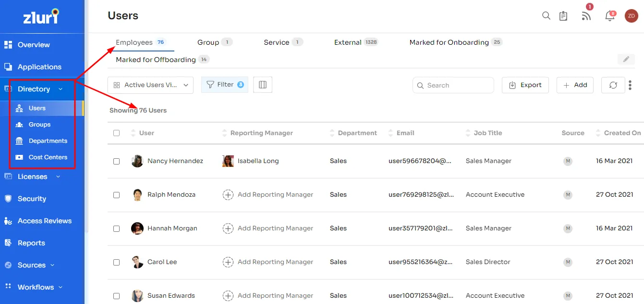
Task: Click the Filter button
Action: 225,85
